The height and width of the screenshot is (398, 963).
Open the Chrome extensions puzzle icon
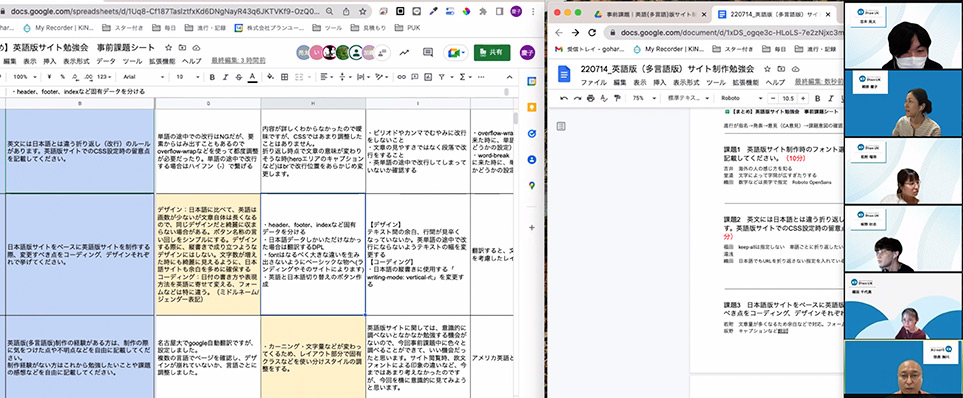coord(483,11)
